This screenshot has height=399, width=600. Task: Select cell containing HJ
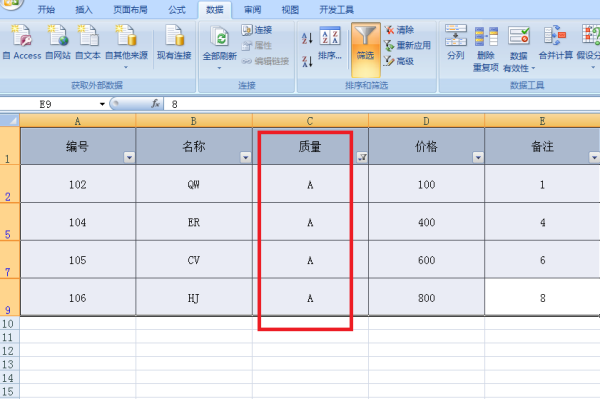(194, 298)
